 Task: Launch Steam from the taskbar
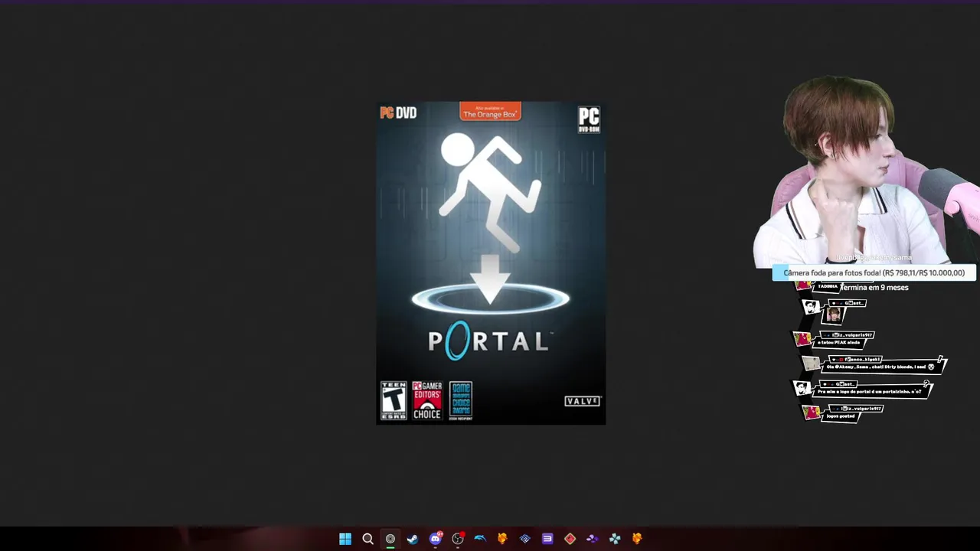click(413, 539)
